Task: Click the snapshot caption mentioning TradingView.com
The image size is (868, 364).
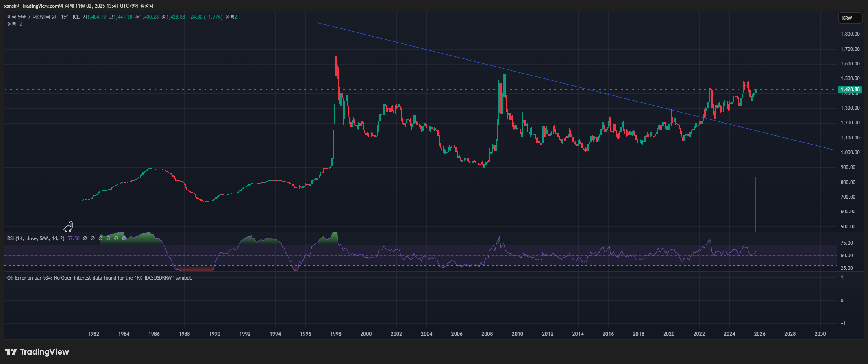Action: coord(79,6)
